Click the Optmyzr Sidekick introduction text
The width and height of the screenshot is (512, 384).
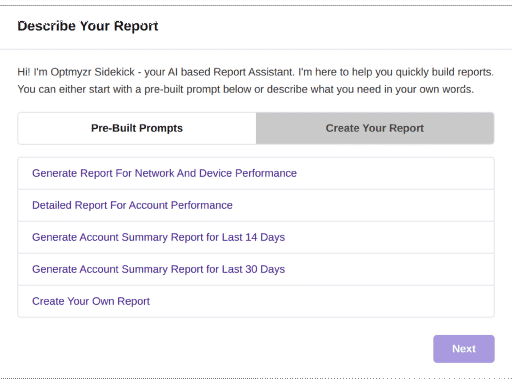[x=255, y=81]
